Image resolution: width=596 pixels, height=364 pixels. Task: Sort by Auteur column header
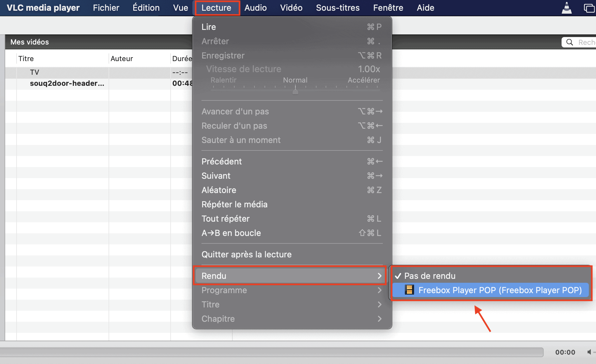pos(140,59)
